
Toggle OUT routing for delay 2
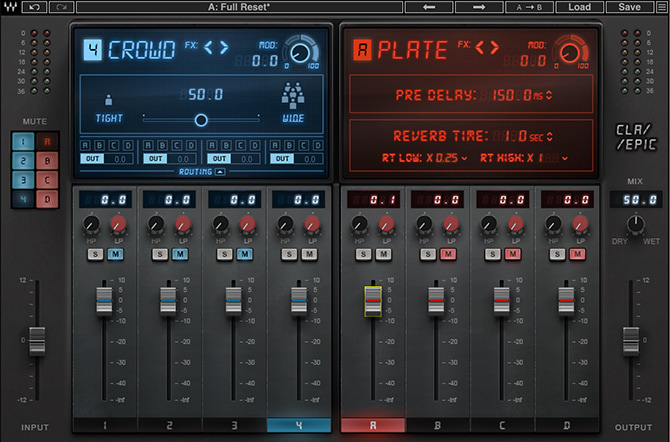pos(156,159)
